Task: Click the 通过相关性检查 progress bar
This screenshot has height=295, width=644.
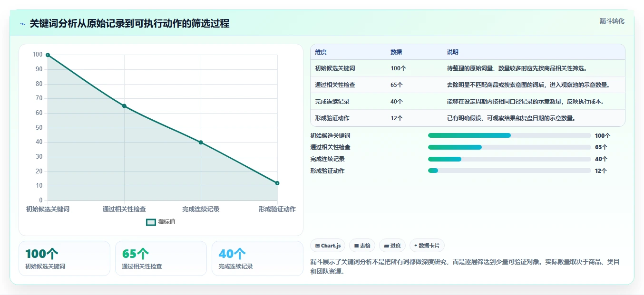Action: point(509,147)
